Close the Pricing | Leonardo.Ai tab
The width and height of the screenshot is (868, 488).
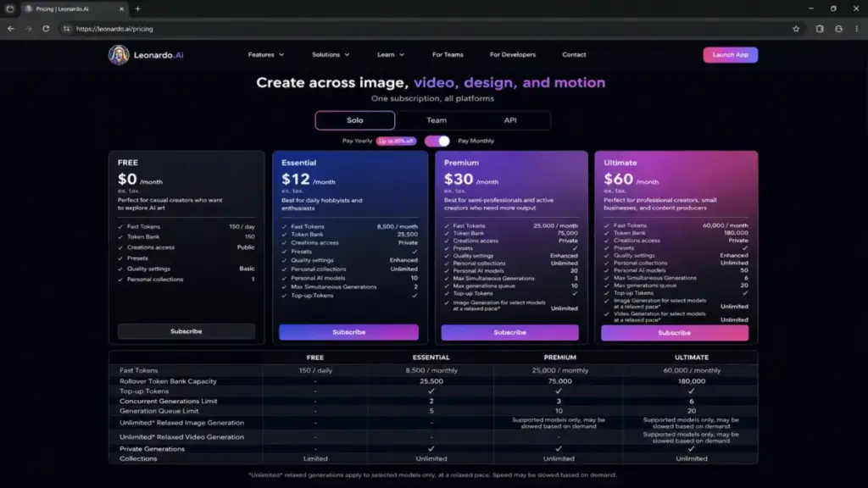tap(121, 8)
